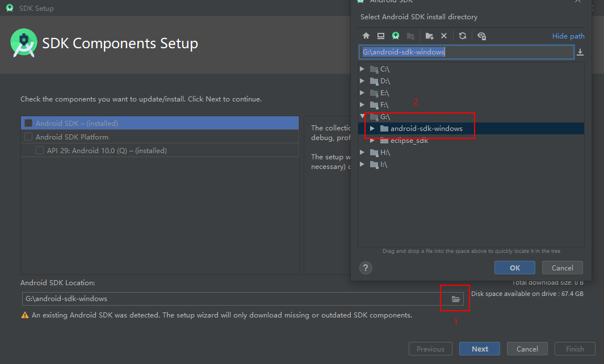Expand the I:\ drive node
The width and height of the screenshot is (604, 364).
(x=362, y=164)
